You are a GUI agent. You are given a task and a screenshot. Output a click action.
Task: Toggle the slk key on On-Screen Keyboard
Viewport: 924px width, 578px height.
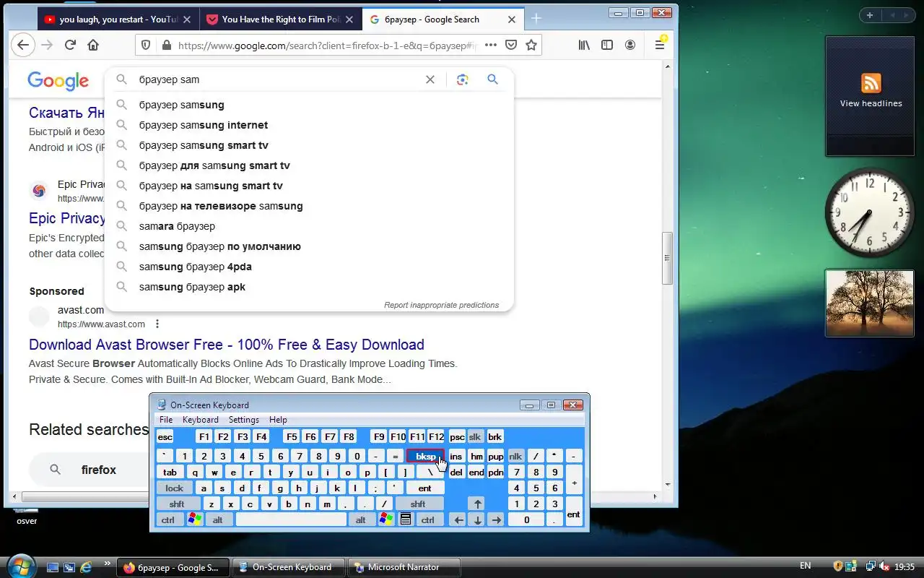475,437
